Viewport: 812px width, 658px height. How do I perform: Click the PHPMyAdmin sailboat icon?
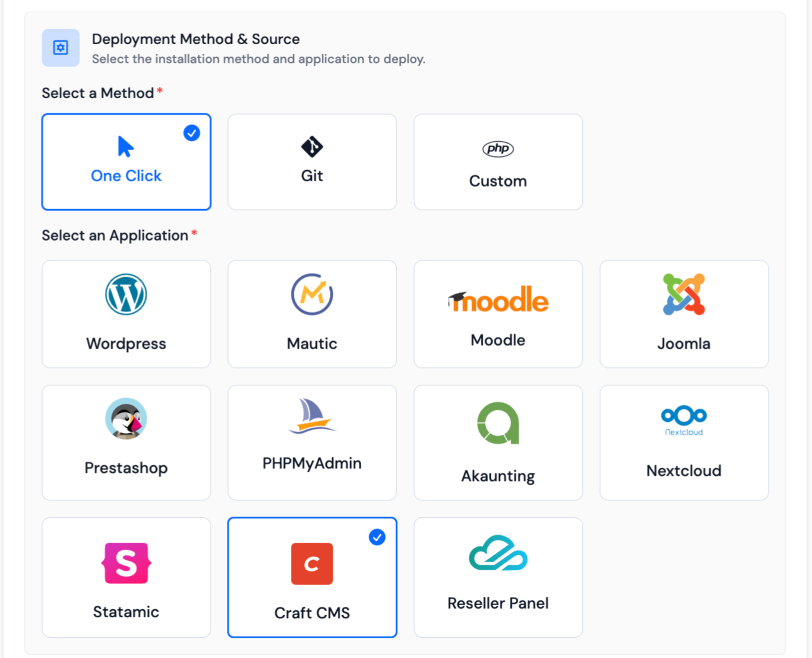pyautogui.click(x=312, y=419)
